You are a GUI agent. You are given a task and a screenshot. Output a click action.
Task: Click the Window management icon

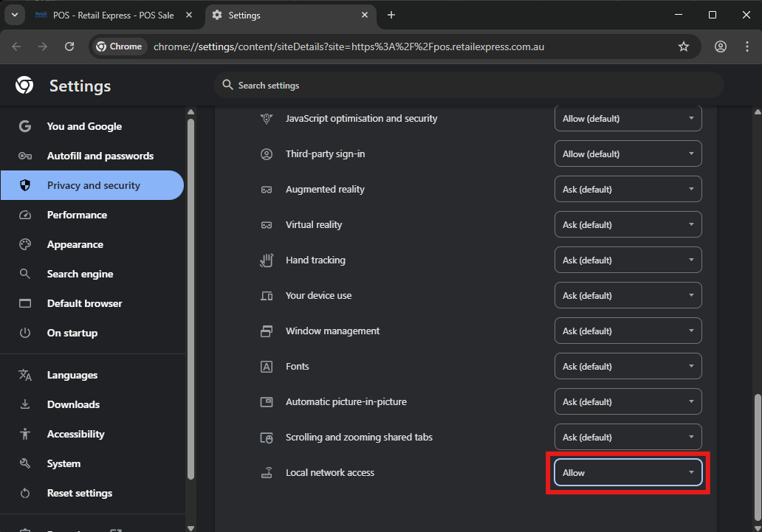[x=267, y=331]
